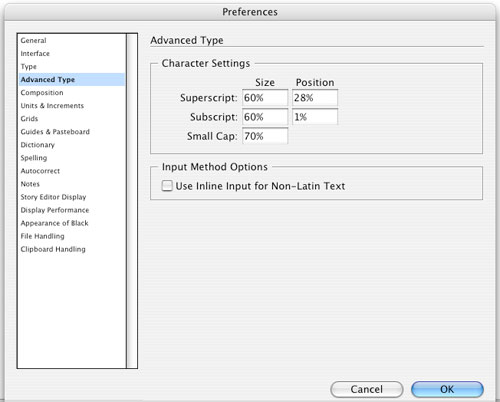Image resolution: width=500 pixels, height=402 pixels.
Task: Click the Superscript Size field
Action: click(265, 98)
